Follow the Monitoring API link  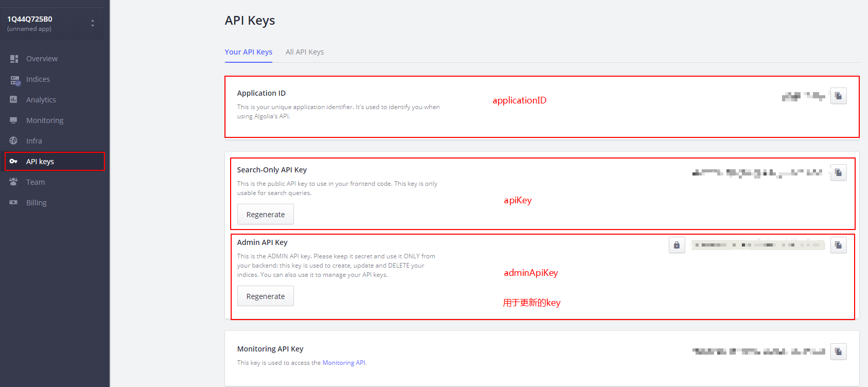click(343, 363)
